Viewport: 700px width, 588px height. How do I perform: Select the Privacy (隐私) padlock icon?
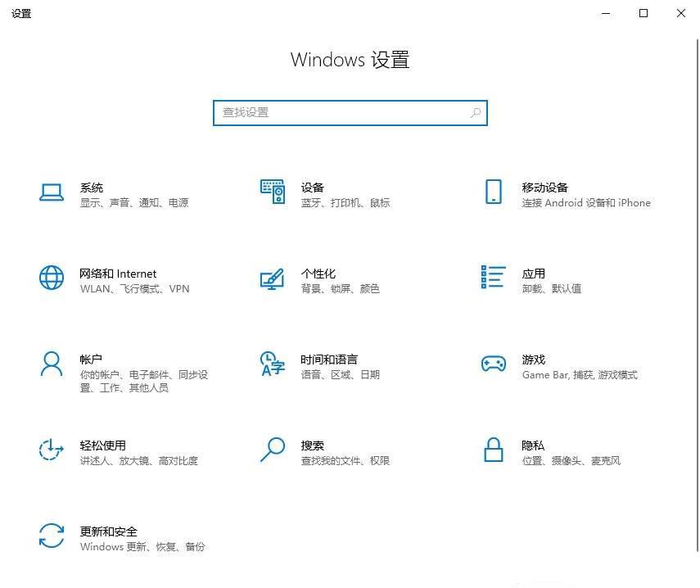coord(493,450)
